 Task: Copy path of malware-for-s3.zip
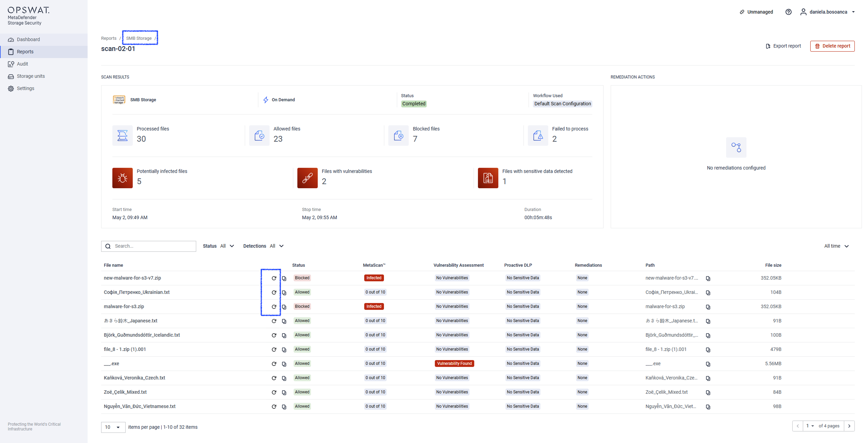pyautogui.click(x=708, y=307)
